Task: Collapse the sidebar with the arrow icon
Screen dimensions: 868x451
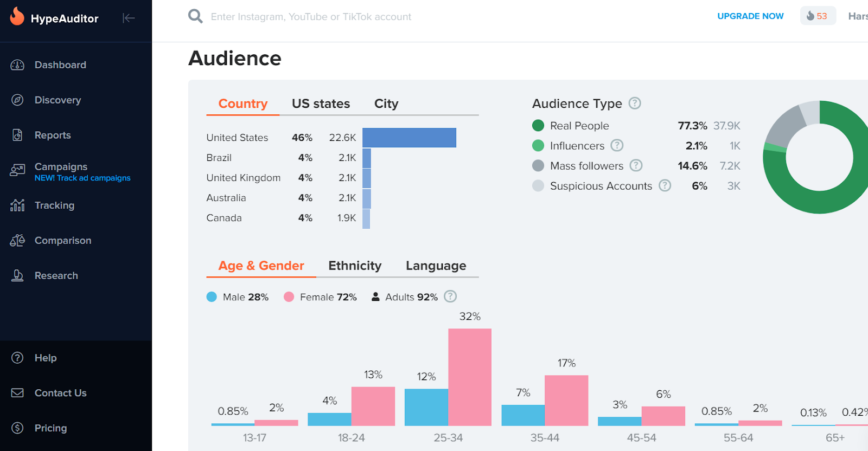Action: pos(129,18)
